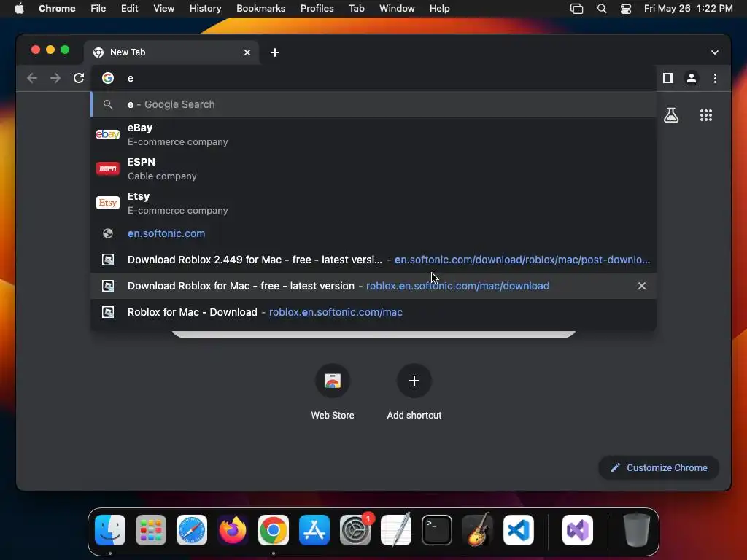Viewport: 747px width, 560px height.
Task: Open Visual Studio Code from the Dock
Action: point(519,530)
